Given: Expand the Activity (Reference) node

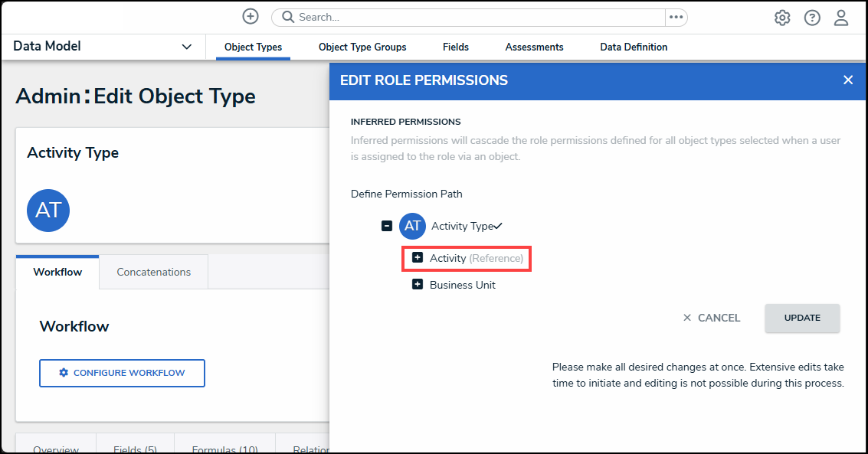Looking at the screenshot, I should pyautogui.click(x=418, y=258).
